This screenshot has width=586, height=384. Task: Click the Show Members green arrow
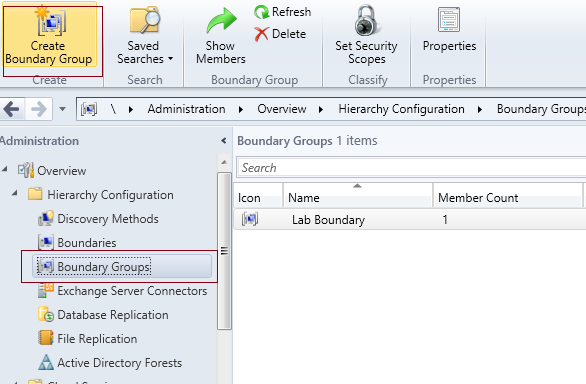pyautogui.click(x=221, y=21)
